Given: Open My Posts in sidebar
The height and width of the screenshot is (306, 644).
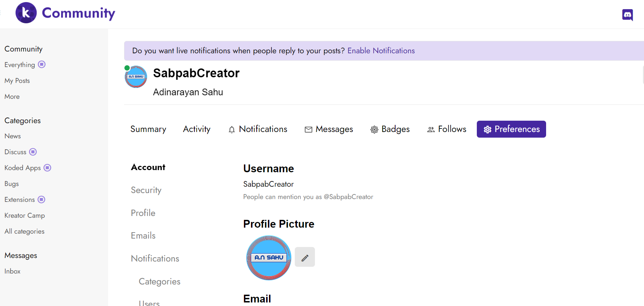Looking at the screenshot, I should click(x=17, y=80).
